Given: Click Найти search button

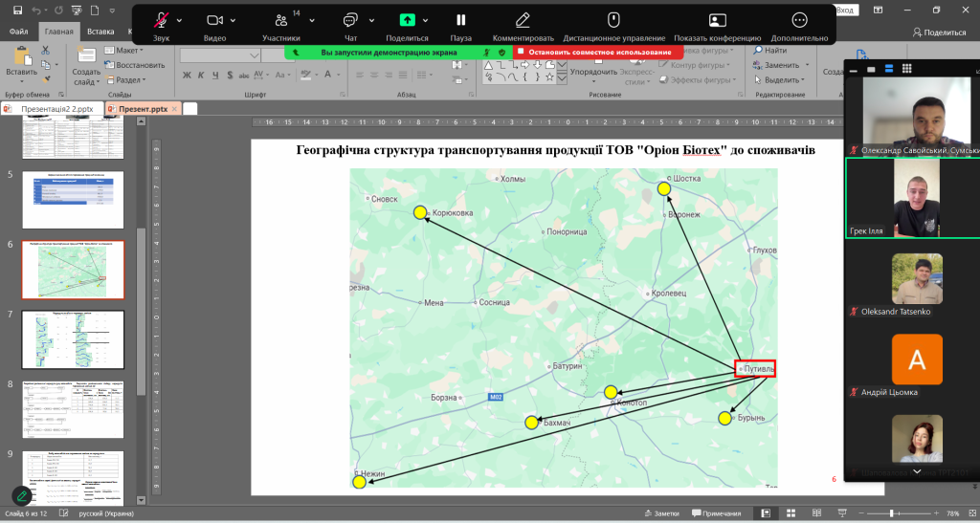Looking at the screenshot, I should click(x=770, y=51).
